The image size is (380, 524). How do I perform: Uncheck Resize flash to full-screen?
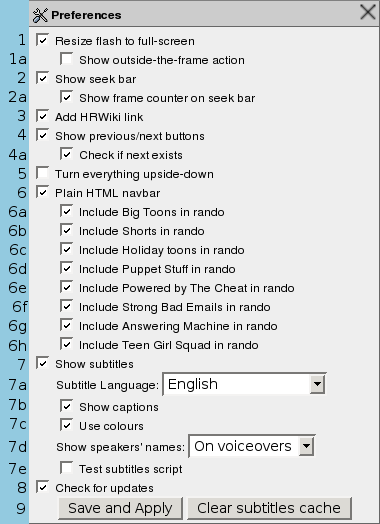(x=42, y=39)
